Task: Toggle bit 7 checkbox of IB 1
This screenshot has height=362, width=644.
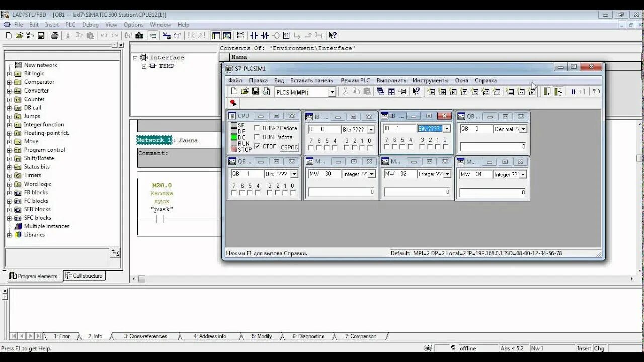Action: (386, 147)
